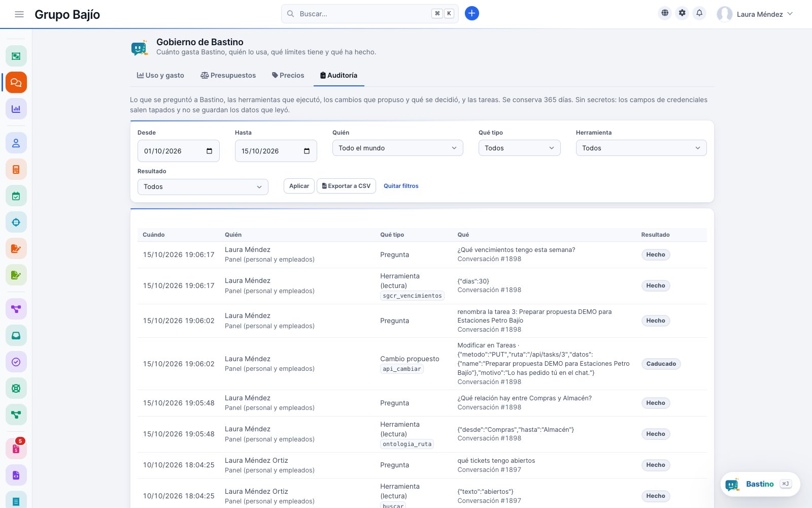Switch to the Precios tab
This screenshot has width=812, height=508.
tap(288, 75)
